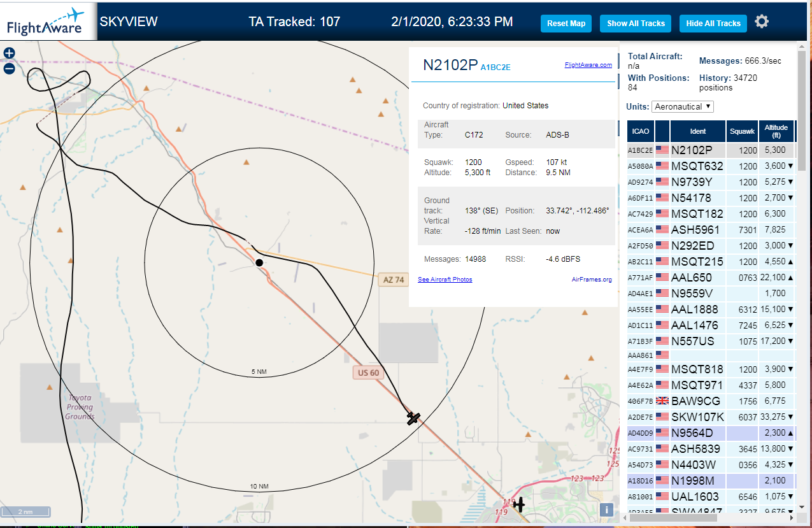Select the UAL1603 aircraft row
The image size is (812, 528).
coord(711,497)
